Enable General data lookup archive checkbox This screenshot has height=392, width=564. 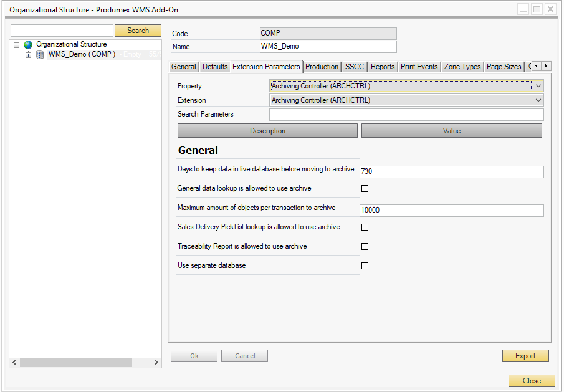(x=365, y=188)
